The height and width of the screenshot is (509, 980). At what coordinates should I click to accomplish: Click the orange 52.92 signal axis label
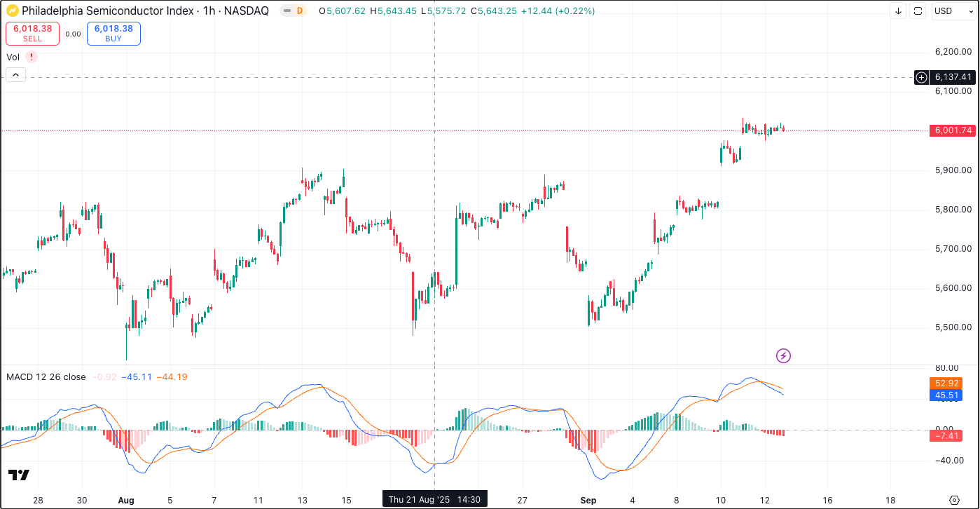pos(944,384)
